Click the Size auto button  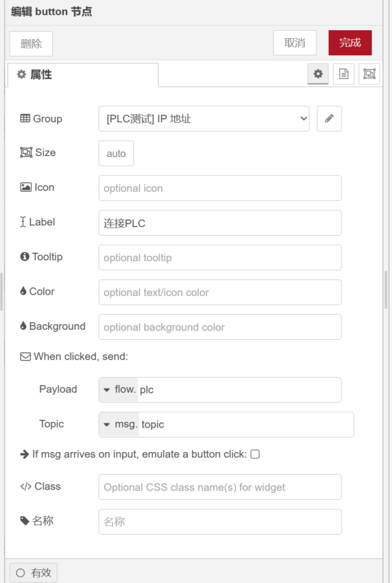pos(116,153)
